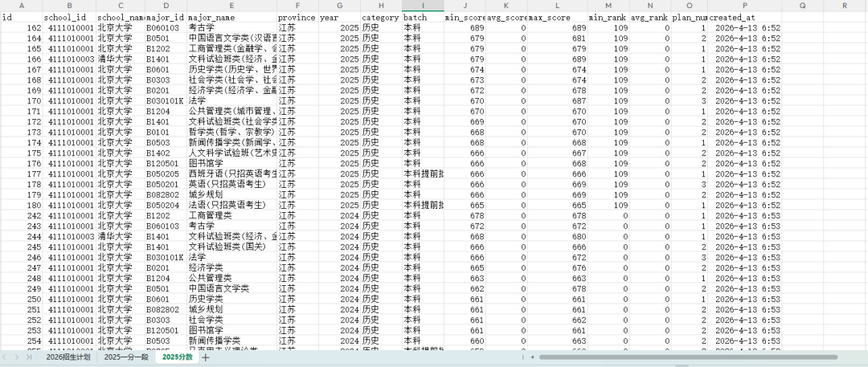The width and height of the screenshot is (868, 367).
Task: Select major_id cell B1402
Action: [166, 153]
